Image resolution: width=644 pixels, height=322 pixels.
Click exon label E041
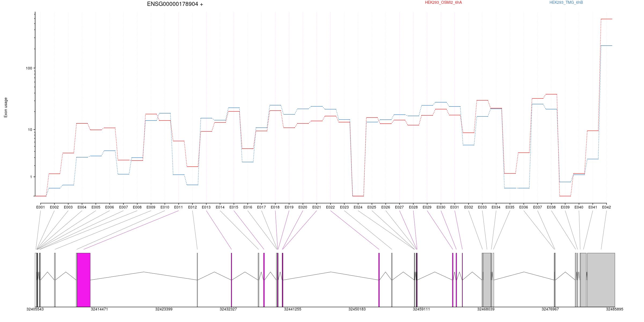click(x=593, y=207)
